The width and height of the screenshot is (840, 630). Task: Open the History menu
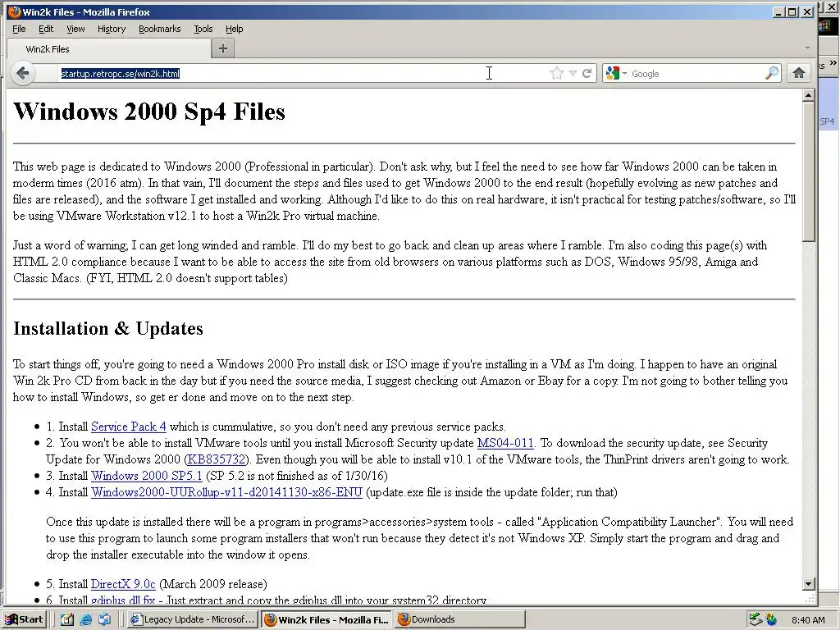coord(112,29)
